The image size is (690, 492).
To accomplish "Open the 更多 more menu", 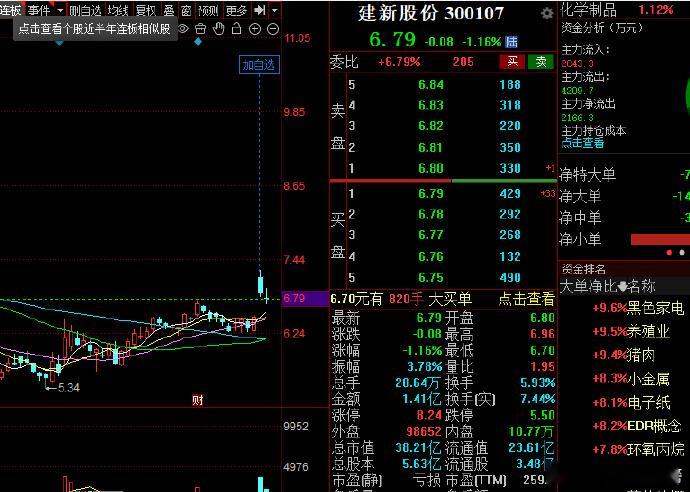I will click(x=236, y=10).
